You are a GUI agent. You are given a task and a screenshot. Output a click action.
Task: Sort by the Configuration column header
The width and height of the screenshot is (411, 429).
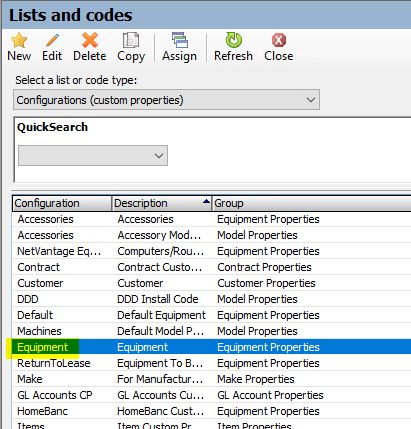pyautogui.click(x=62, y=203)
